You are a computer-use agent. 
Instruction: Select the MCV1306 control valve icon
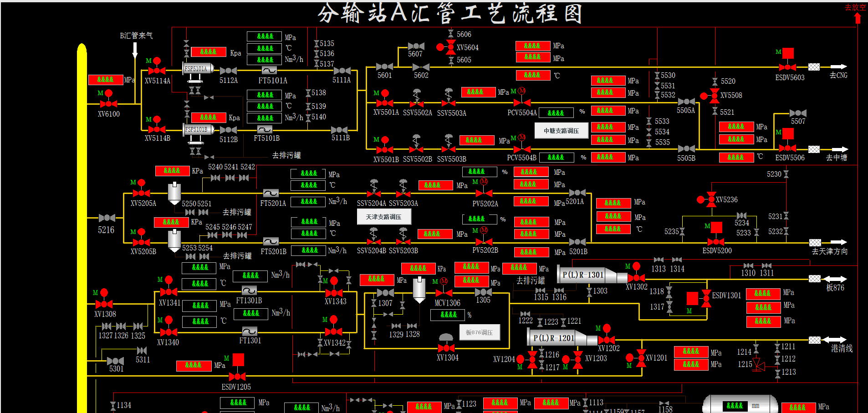444,292
